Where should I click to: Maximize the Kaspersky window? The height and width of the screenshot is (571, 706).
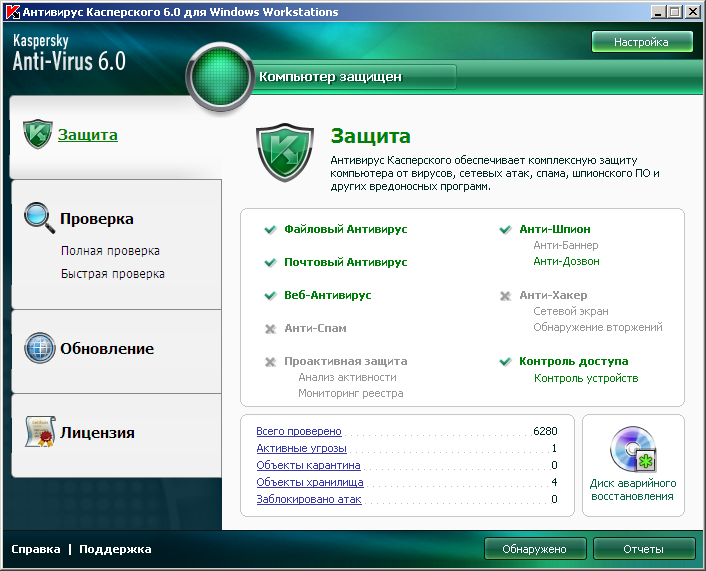click(x=675, y=12)
